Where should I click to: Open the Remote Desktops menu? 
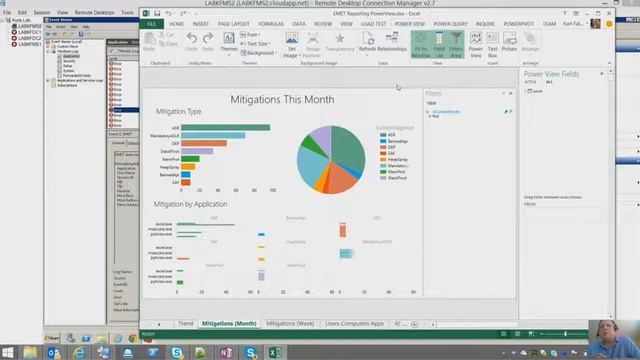[94, 13]
